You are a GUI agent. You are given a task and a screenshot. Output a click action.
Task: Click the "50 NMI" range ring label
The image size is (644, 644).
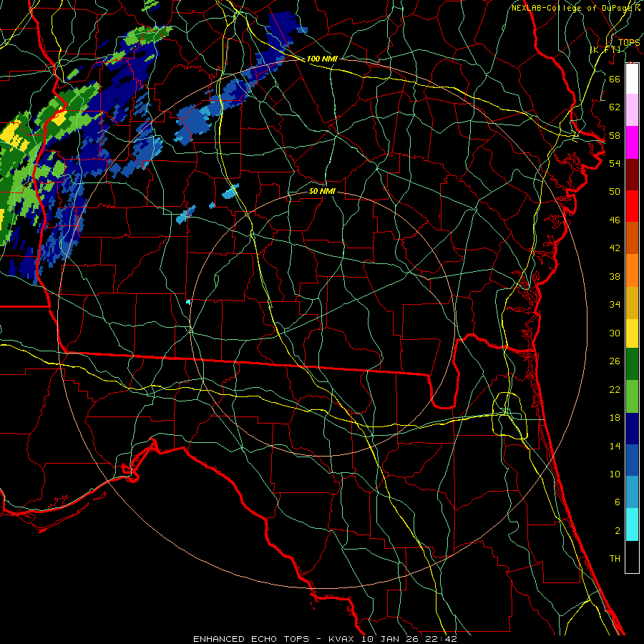[x=322, y=191]
